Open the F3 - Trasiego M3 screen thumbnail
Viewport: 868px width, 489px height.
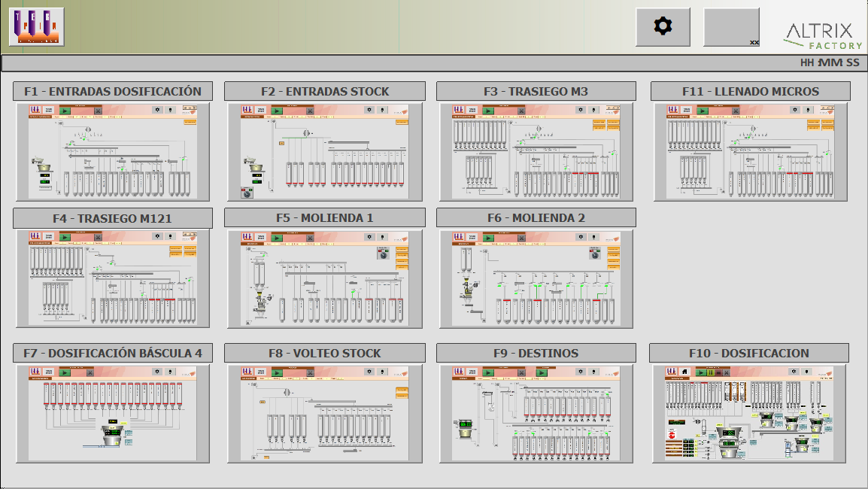pyautogui.click(x=536, y=152)
